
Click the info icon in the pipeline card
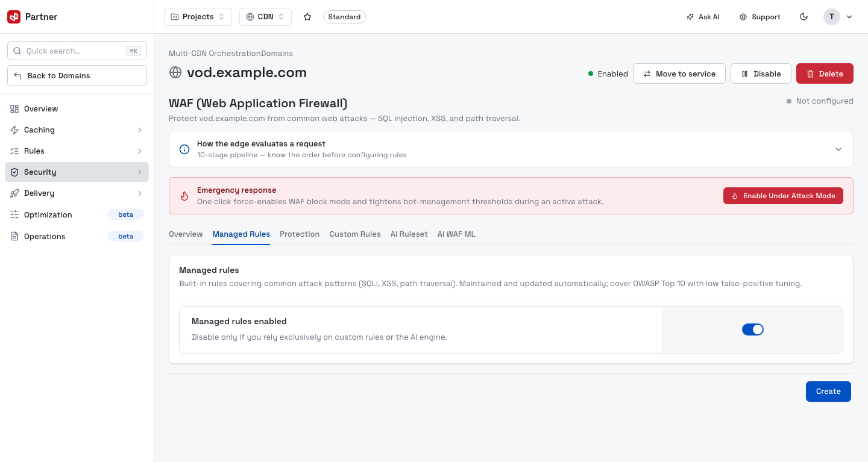click(x=185, y=149)
